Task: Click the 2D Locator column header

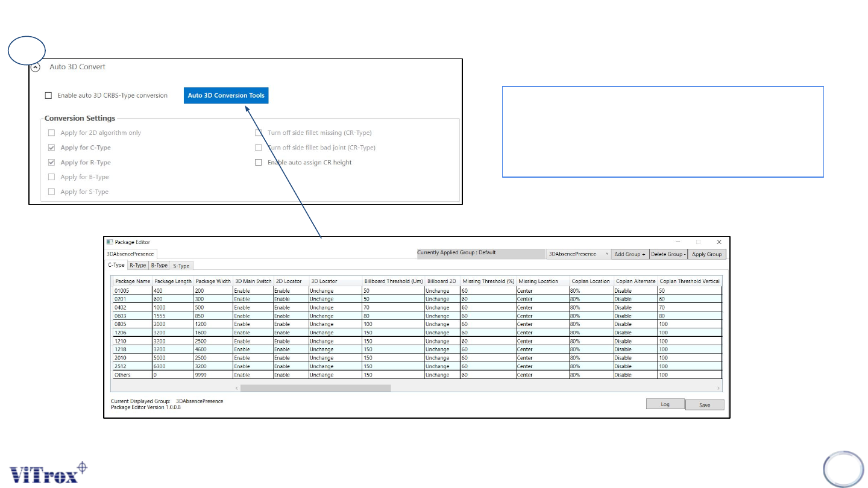Action: [x=291, y=281]
